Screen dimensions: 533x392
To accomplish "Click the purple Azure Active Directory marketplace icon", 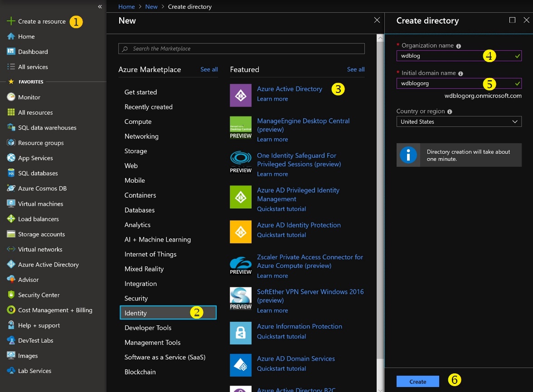I will pos(241,95).
